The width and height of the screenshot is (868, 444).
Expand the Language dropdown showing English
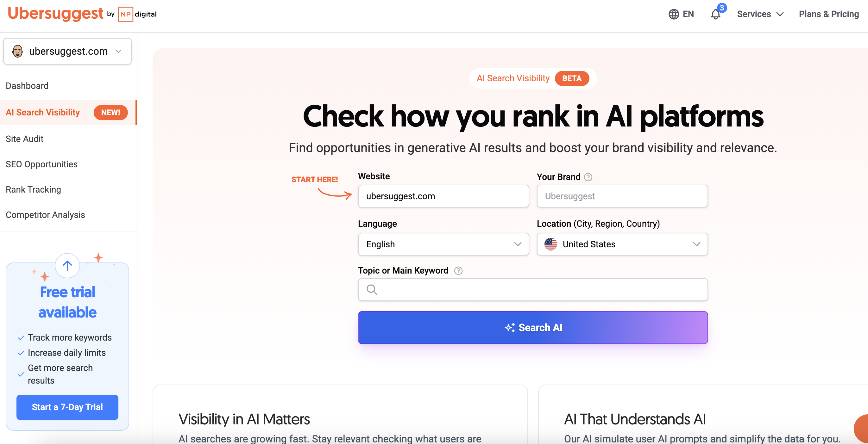click(x=443, y=244)
